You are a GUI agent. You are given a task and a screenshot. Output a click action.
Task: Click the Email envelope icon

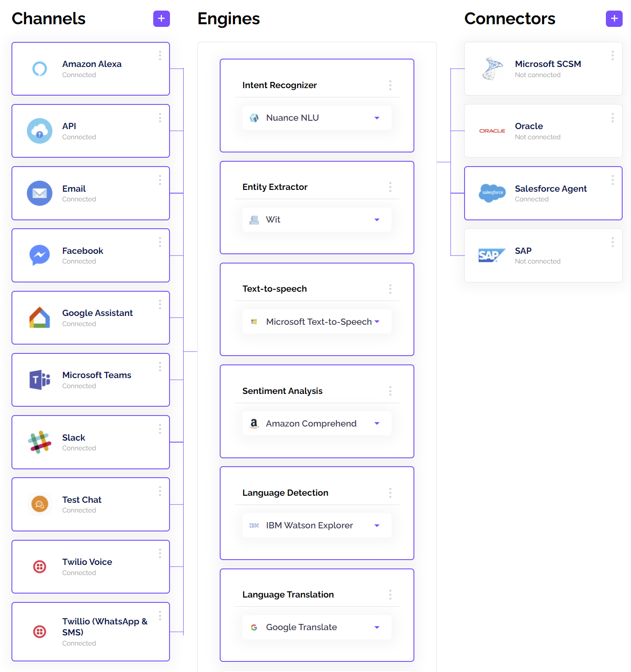[40, 193]
